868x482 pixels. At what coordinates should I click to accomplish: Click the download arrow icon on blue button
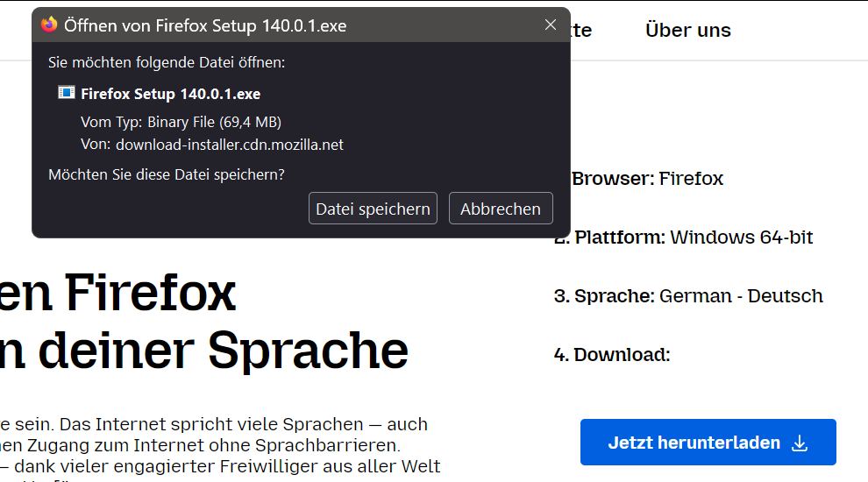coord(800,443)
